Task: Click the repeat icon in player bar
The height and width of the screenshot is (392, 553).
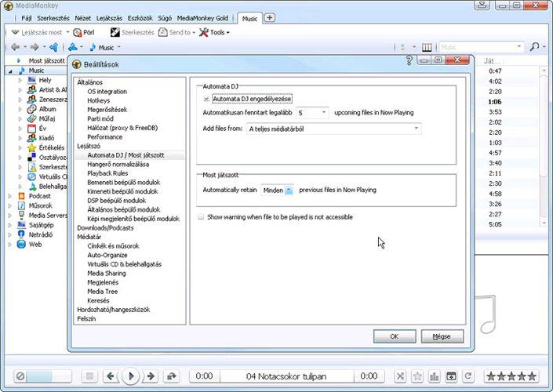Action: pos(468,376)
